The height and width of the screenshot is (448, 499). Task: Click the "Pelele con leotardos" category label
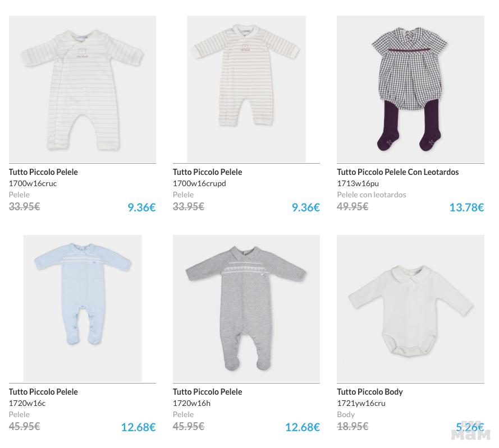pyautogui.click(x=371, y=195)
